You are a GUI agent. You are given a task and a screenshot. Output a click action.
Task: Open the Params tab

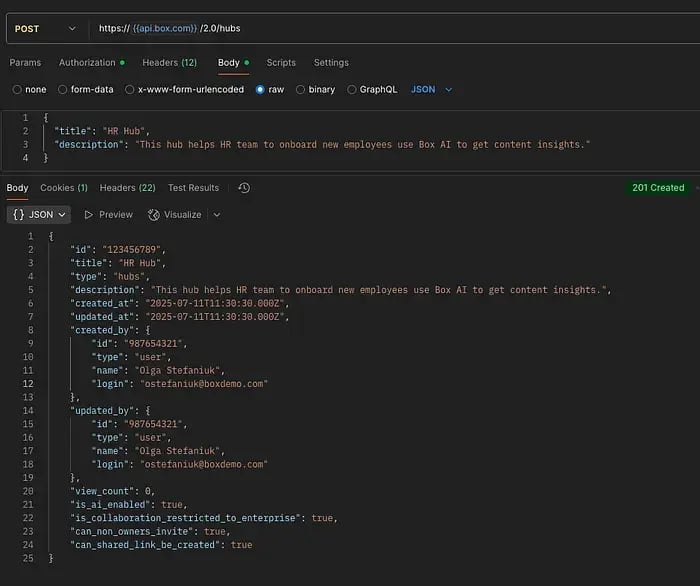[25, 62]
